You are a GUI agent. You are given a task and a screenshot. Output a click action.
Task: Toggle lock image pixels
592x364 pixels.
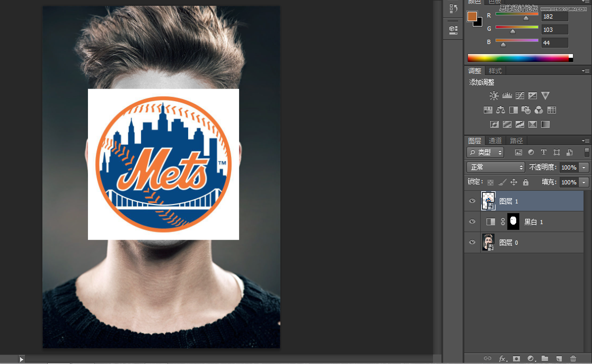click(502, 182)
